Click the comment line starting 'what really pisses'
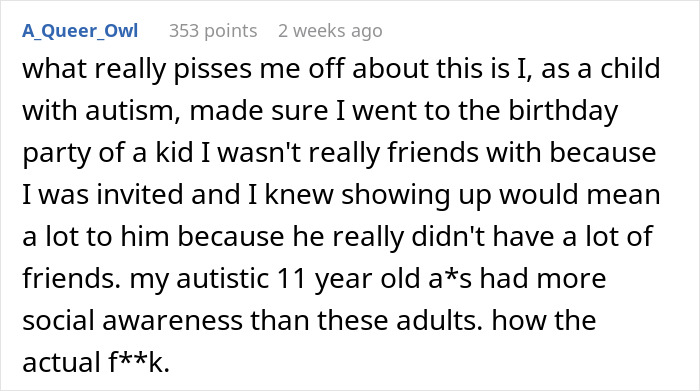Viewport: 700px width, 391px height. click(341, 69)
